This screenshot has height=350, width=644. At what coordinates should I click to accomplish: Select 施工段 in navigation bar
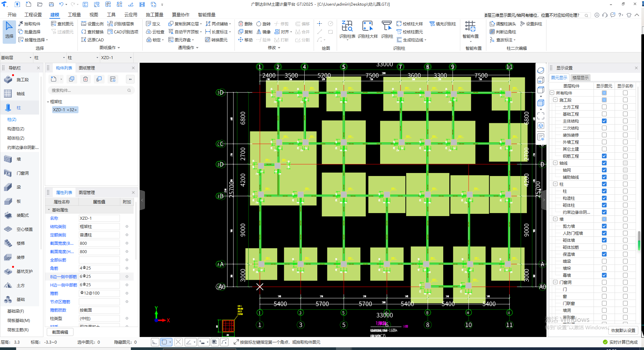tap(19, 79)
